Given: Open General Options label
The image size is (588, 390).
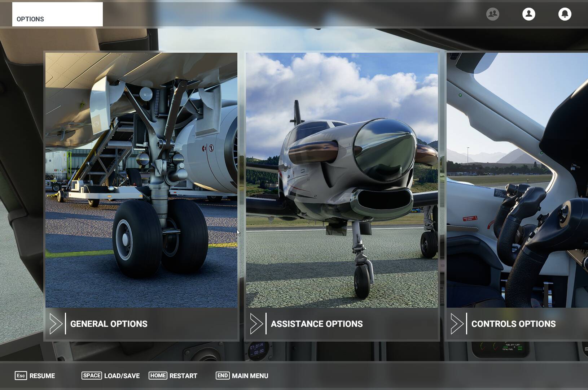Looking at the screenshot, I should point(109,324).
